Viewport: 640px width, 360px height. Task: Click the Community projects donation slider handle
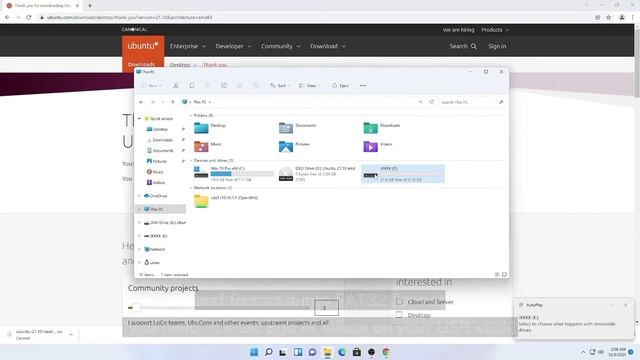[137, 308]
